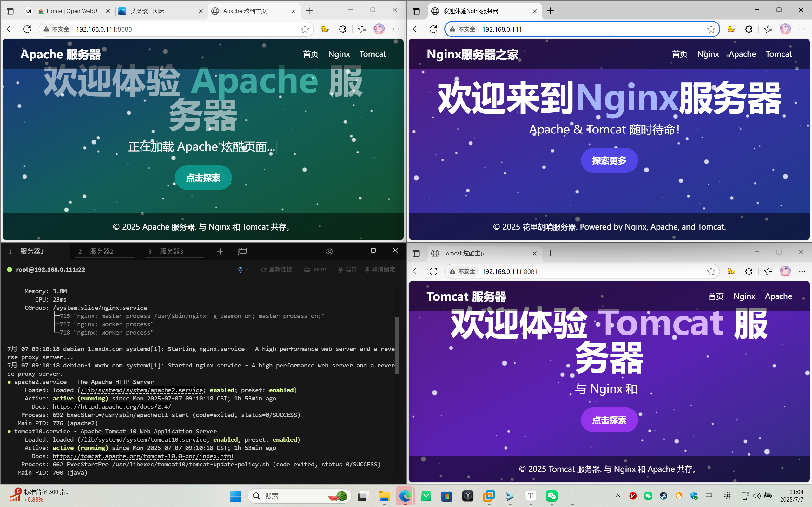Switch to Home | Open WebUI tab

coord(69,11)
